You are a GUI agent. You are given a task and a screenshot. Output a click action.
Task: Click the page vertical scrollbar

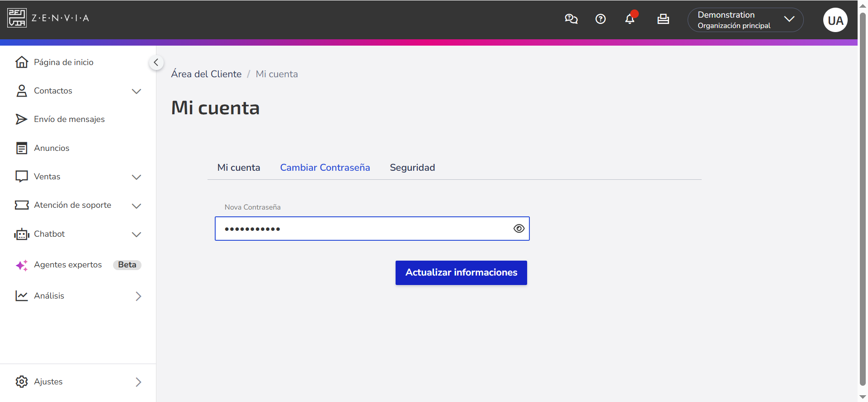[863, 199]
